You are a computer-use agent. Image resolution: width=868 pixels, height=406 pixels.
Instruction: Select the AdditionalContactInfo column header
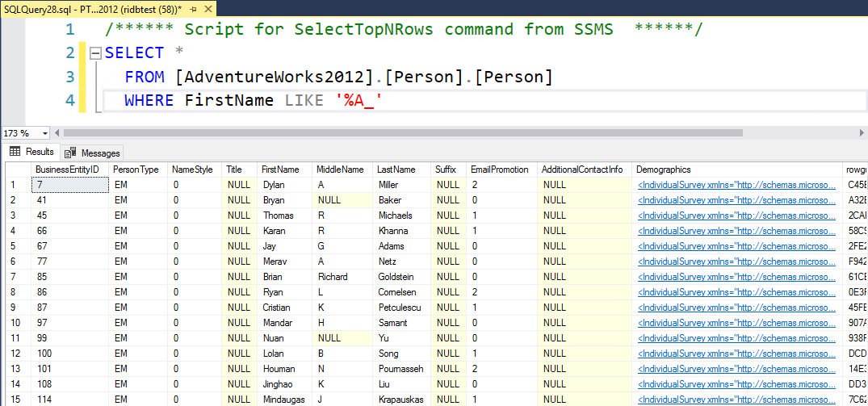(x=585, y=170)
